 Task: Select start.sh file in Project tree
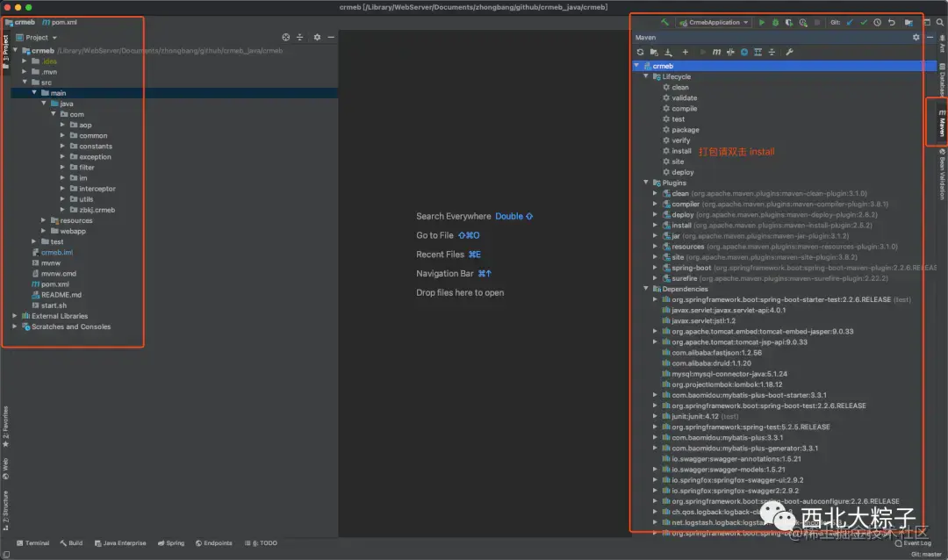click(x=49, y=305)
